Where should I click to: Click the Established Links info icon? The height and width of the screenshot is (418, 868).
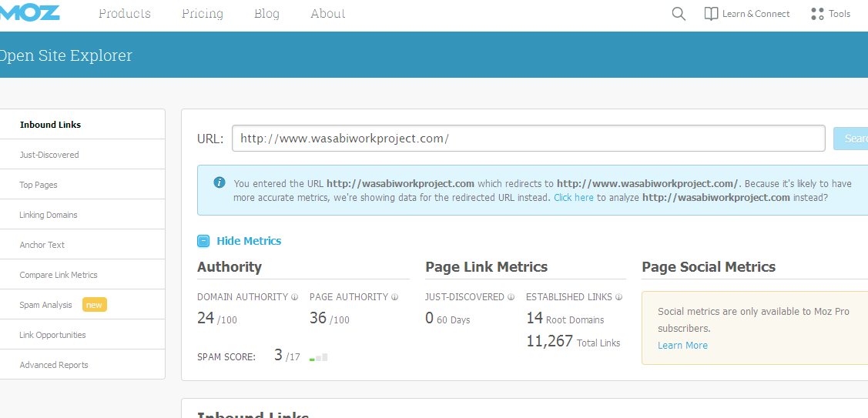point(619,297)
